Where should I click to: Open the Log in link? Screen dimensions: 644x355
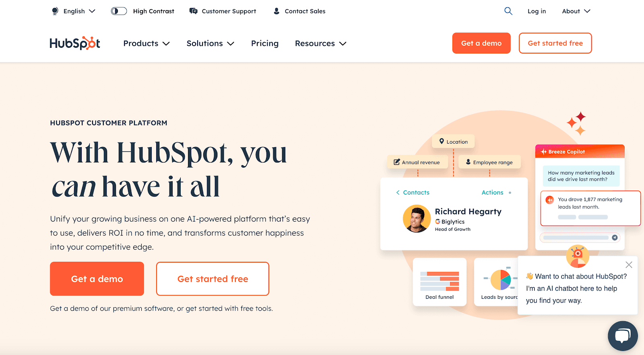click(537, 11)
